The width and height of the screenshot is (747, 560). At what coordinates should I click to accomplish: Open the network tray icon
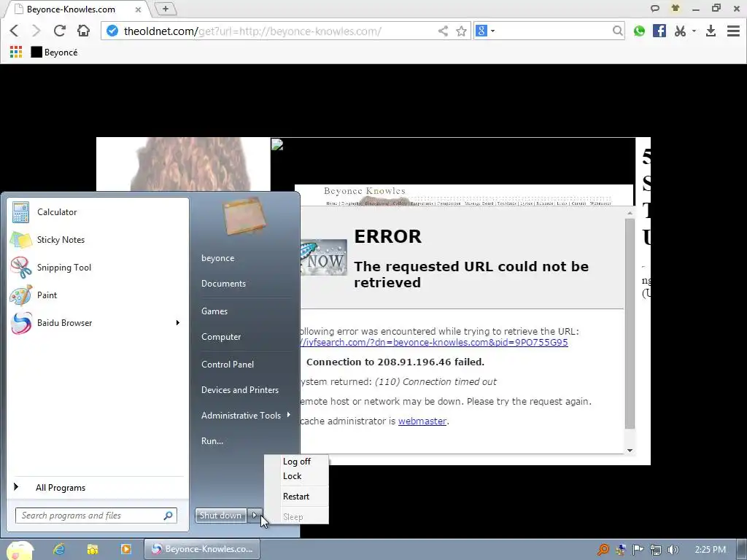coord(656,550)
